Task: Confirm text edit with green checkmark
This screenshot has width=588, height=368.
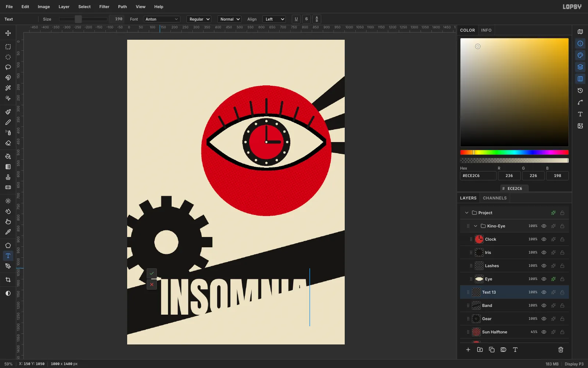Action: 152,273
